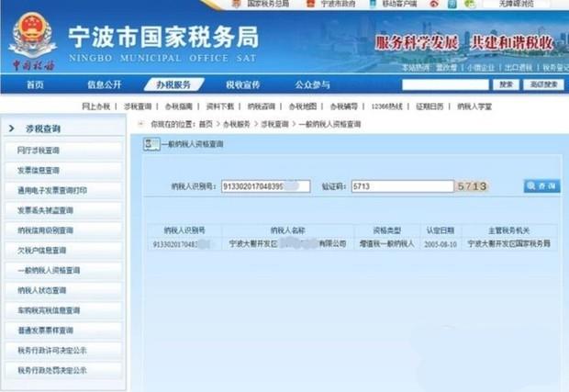This screenshot has height=392, width=569.
Task: Open 税务行政许可决定公示 in the sidebar
Action: click(63, 351)
